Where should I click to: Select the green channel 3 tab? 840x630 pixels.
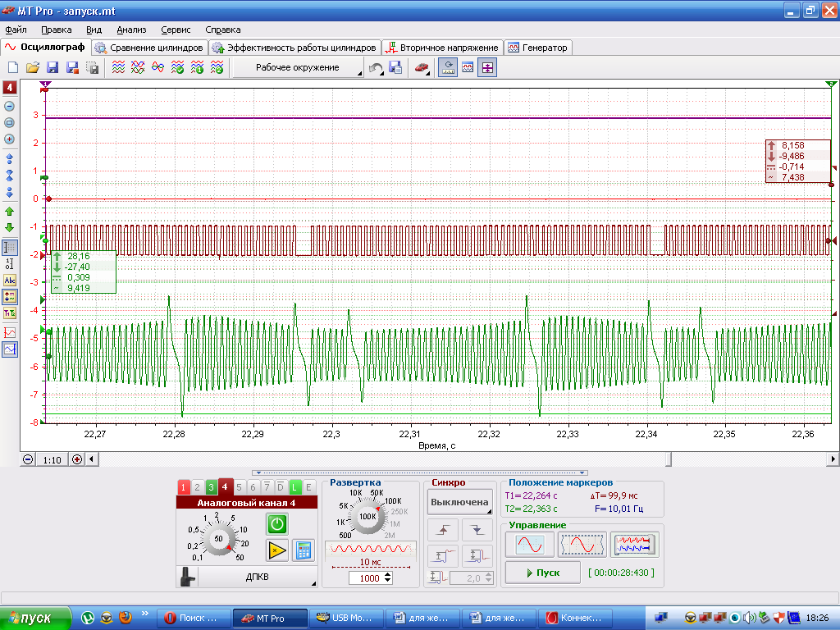[x=211, y=487]
